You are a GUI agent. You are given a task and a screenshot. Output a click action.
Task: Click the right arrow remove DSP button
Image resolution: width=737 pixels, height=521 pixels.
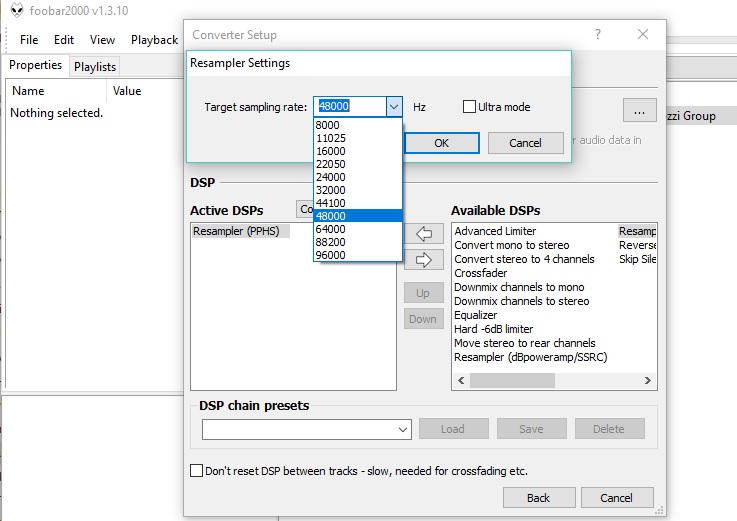click(423, 260)
